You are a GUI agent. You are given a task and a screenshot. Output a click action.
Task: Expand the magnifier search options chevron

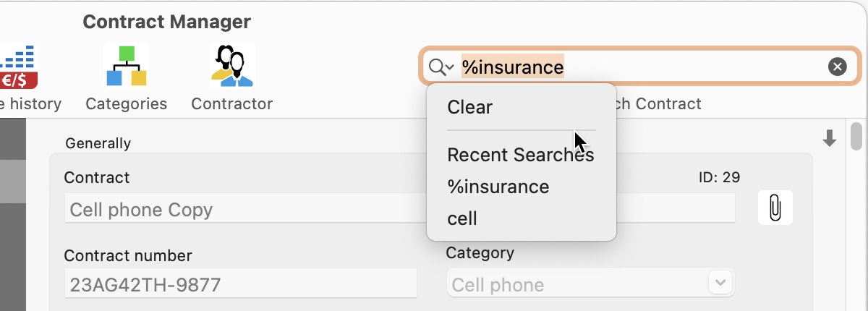pyautogui.click(x=441, y=67)
